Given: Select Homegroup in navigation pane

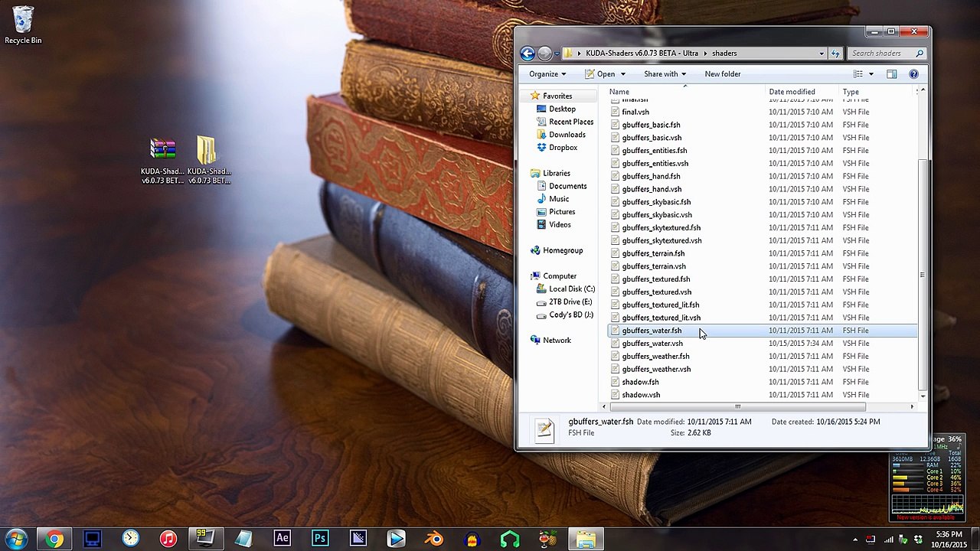Looking at the screenshot, I should 563,251.
